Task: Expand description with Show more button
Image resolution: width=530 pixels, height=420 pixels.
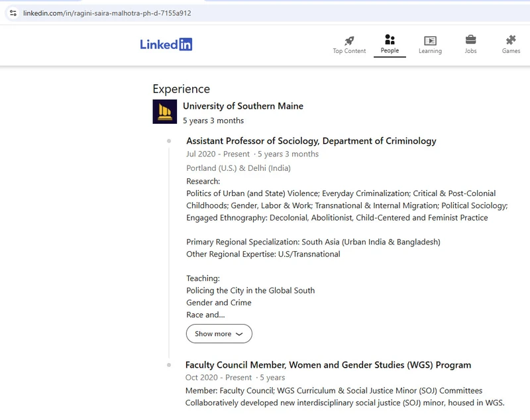Action: click(x=219, y=334)
